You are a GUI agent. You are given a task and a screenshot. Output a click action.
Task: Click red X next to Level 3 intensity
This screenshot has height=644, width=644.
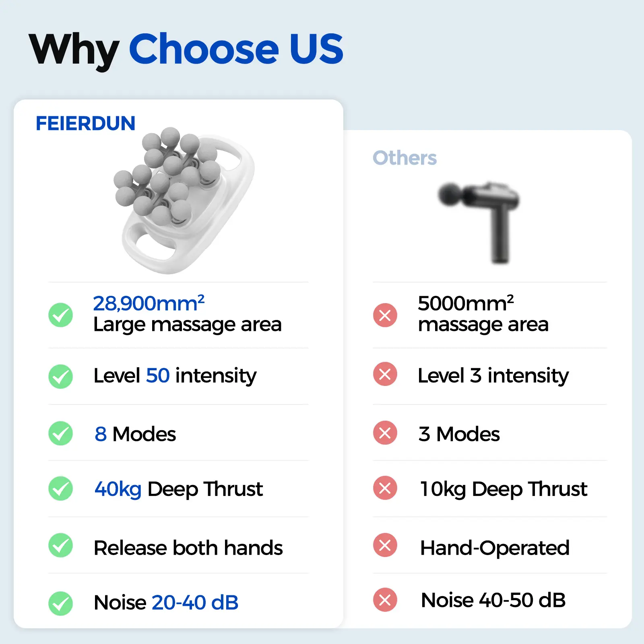[385, 374]
